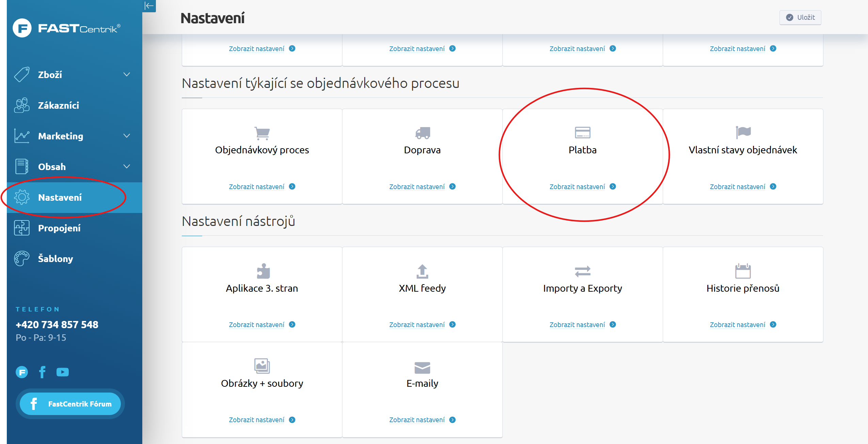Image resolution: width=868 pixels, height=444 pixels.
Task: Click the envelope icon for E-maily
Action: (x=422, y=368)
